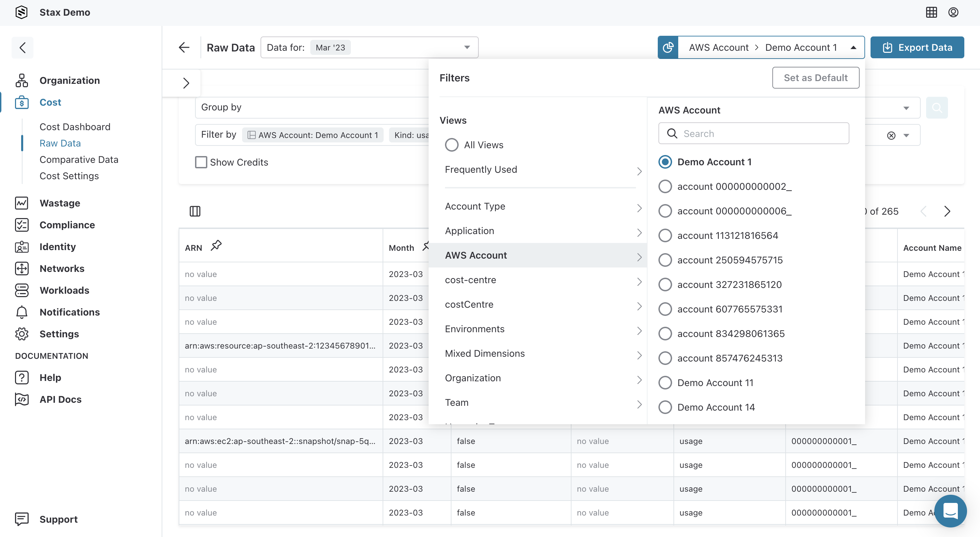Select the Demo Account 1 radio
980x537 pixels.
coord(665,162)
